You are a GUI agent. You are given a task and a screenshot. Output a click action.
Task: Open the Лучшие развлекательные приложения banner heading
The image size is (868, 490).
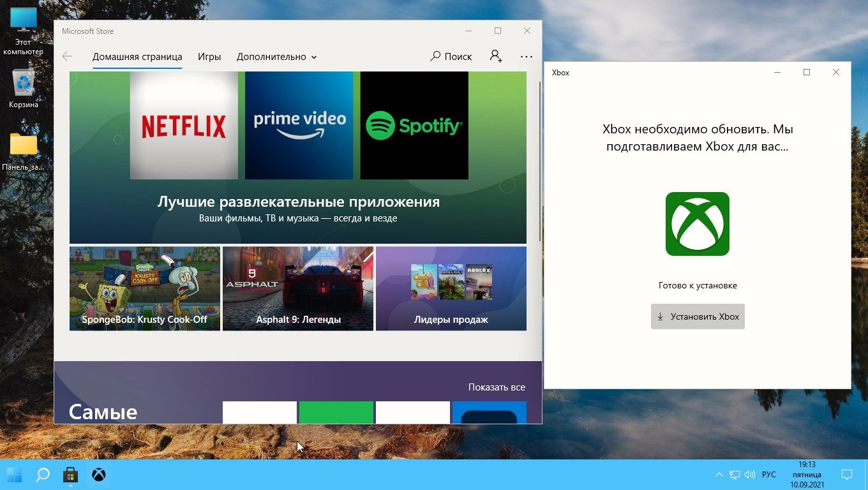pyautogui.click(x=299, y=202)
